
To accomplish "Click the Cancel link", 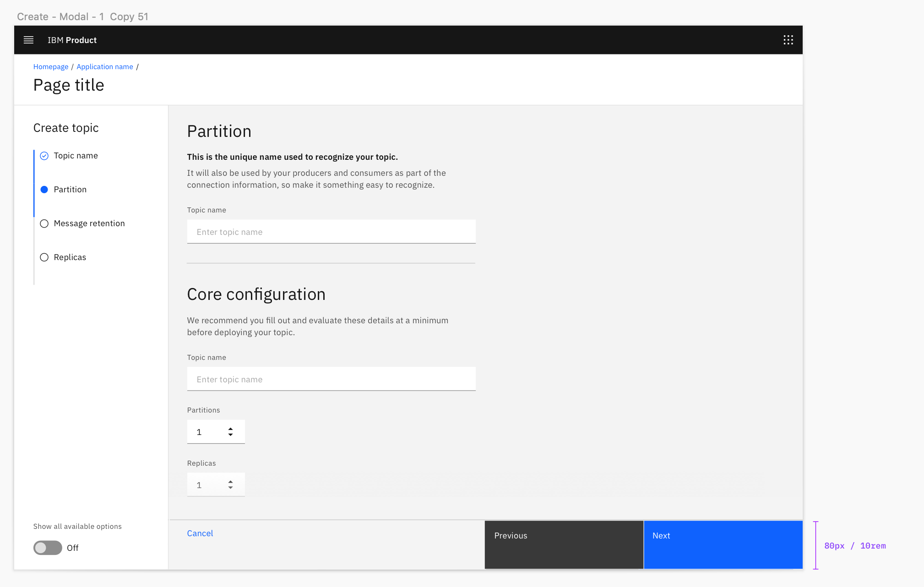I will pyautogui.click(x=200, y=533).
